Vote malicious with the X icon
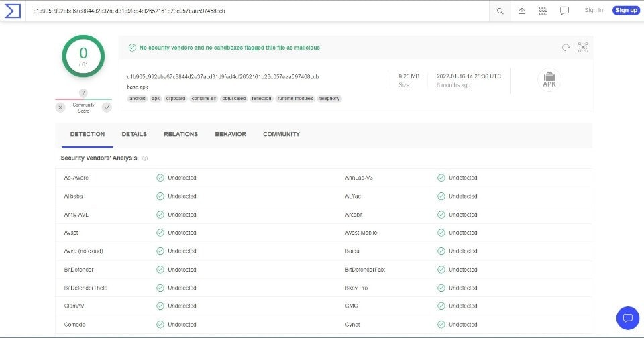Screen dimensions: 644x338 pos(60,107)
